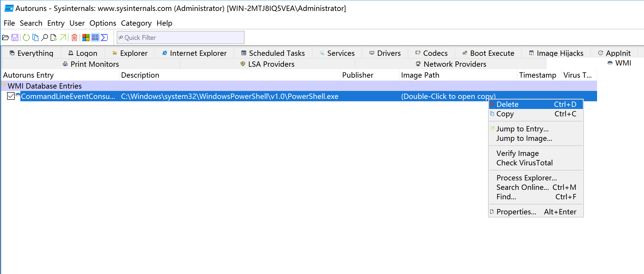Refresh the autoruns list with green arrow
Image resolution: width=644 pixels, height=274 pixels.
tap(26, 37)
